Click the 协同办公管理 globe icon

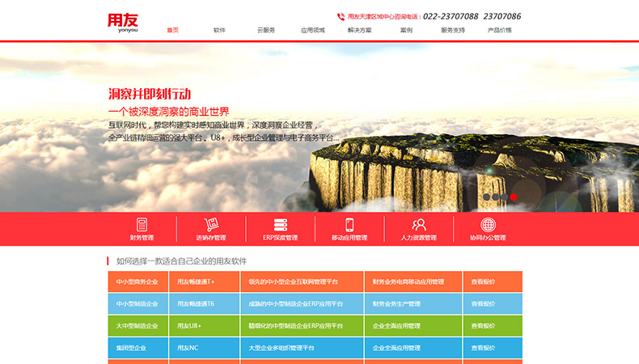point(488,225)
